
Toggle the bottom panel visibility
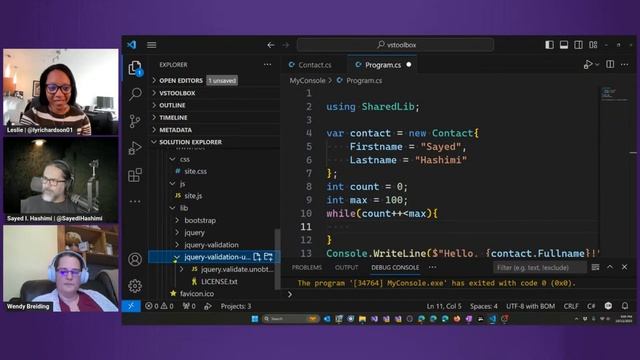pyautogui.click(x=564, y=45)
